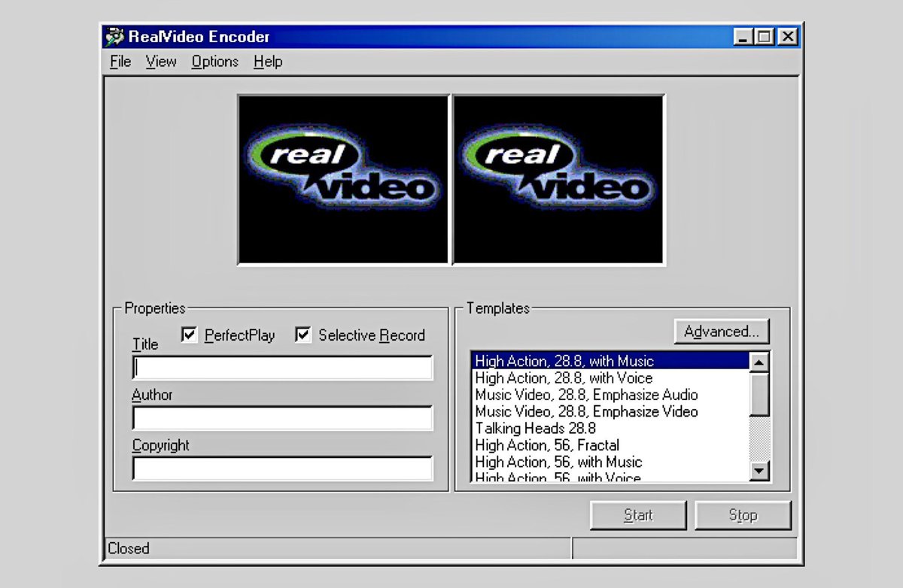Click the Closed status bar text
This screenshot has width=903, height=588.
[129, 548]
